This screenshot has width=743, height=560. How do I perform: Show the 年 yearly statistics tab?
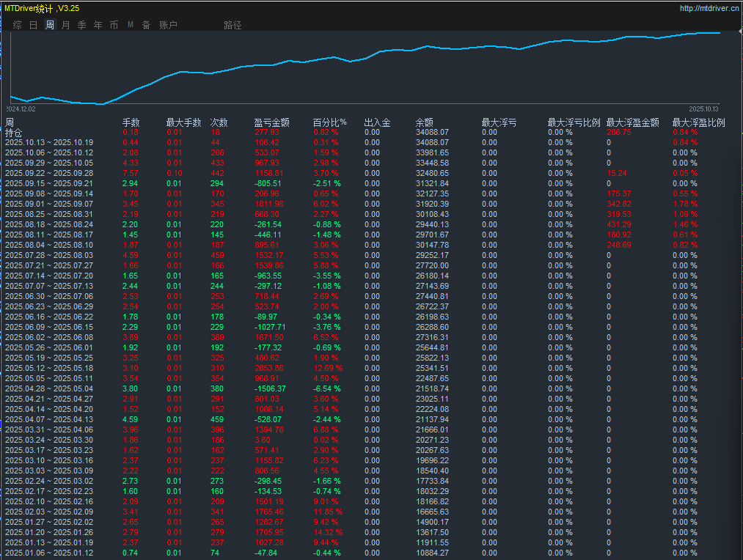(x=98, y=25)
